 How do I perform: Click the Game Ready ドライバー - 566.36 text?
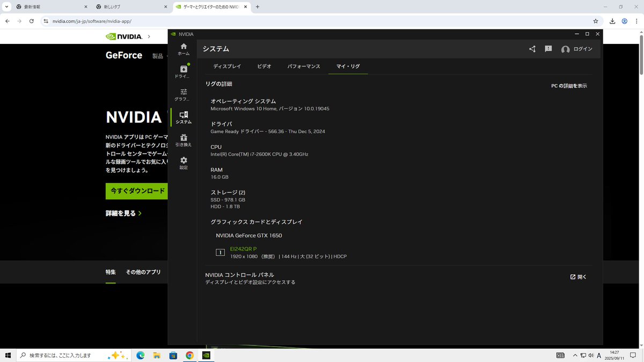[268, 131]
